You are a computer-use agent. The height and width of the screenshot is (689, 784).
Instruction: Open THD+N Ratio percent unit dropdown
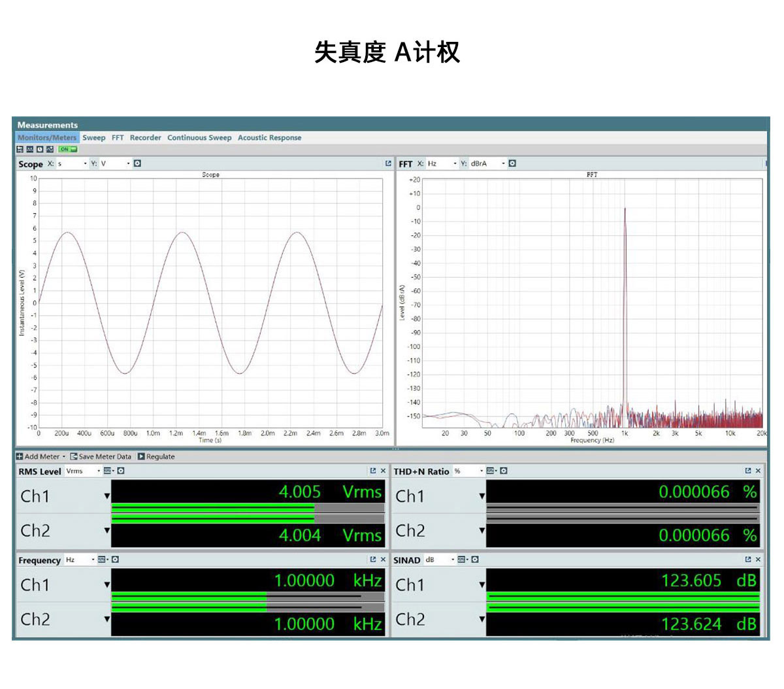468,471
